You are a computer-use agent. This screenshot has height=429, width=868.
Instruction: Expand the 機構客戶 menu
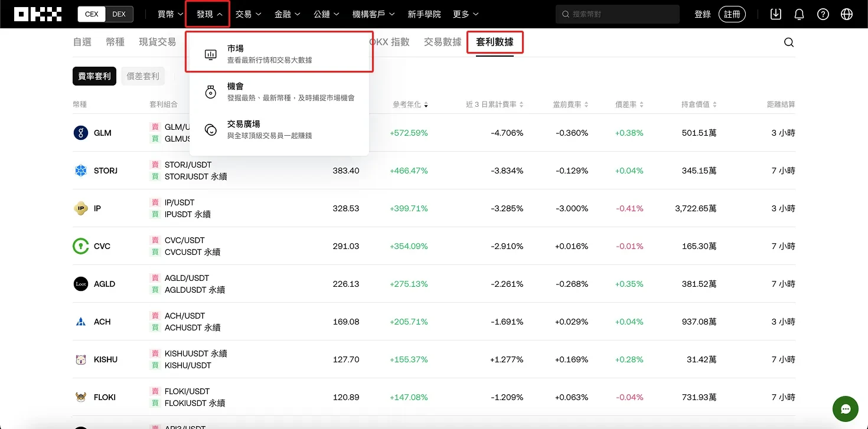click(373, 14)
